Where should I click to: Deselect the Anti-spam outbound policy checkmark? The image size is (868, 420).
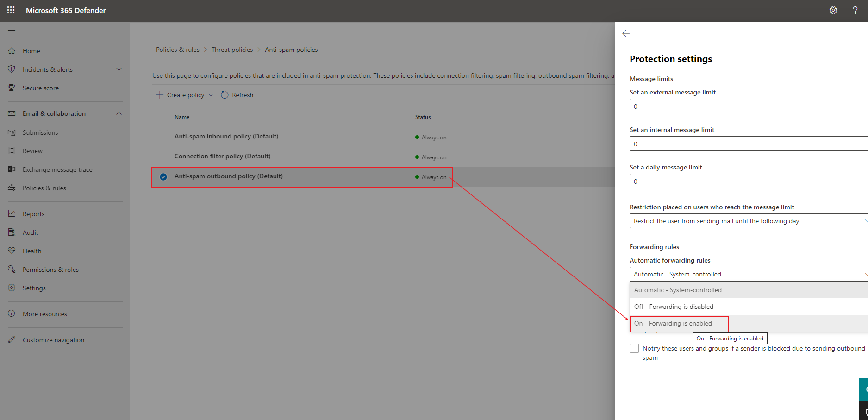[163, 177]
